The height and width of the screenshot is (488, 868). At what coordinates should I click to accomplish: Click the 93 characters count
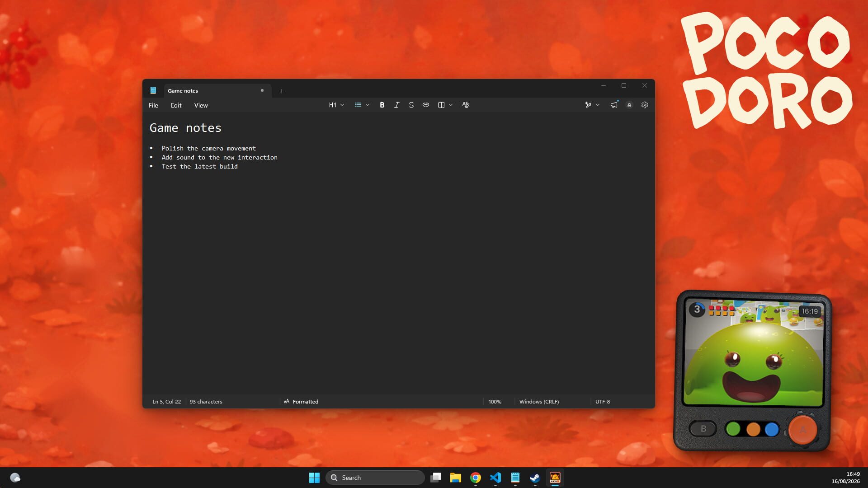[x=206, y=401]
